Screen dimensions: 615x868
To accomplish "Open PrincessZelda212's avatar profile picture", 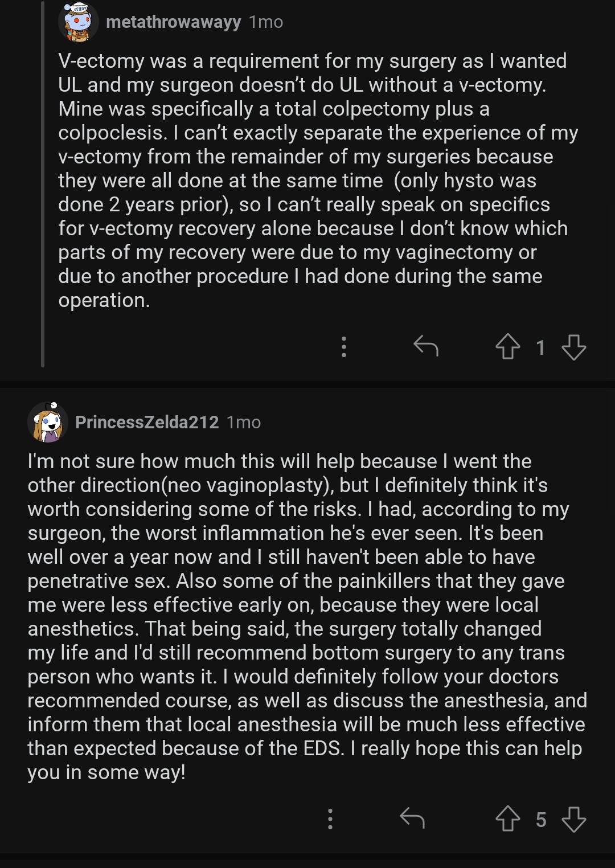I will [48, 422].
